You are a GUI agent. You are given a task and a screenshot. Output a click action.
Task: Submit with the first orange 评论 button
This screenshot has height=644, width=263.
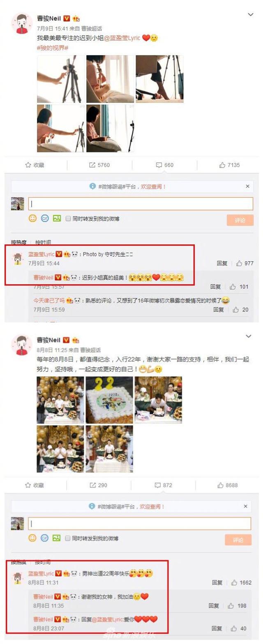pyautogui.click(x=240, y=220)
